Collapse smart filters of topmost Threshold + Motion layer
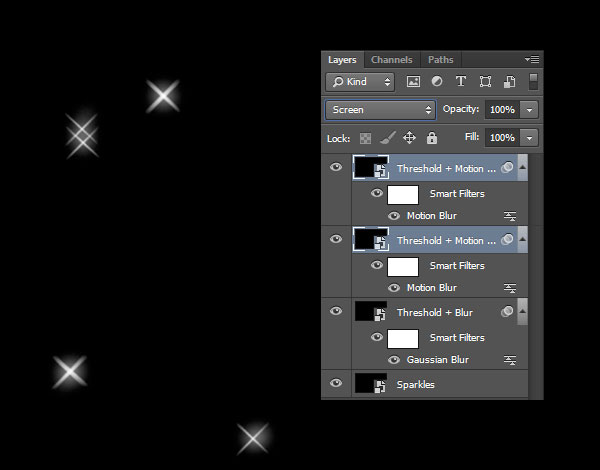Viewport: 600px width, 470px height. tap(522, 167)
